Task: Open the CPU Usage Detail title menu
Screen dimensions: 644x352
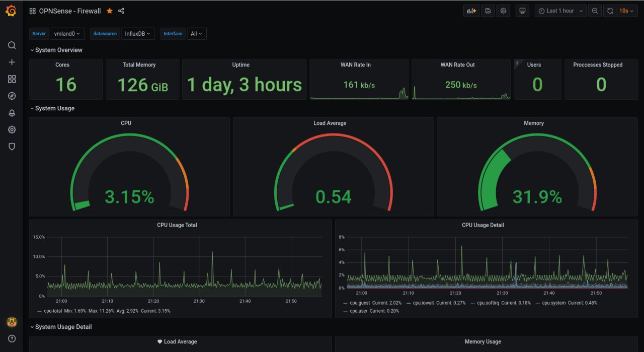Action: point(483,225)
